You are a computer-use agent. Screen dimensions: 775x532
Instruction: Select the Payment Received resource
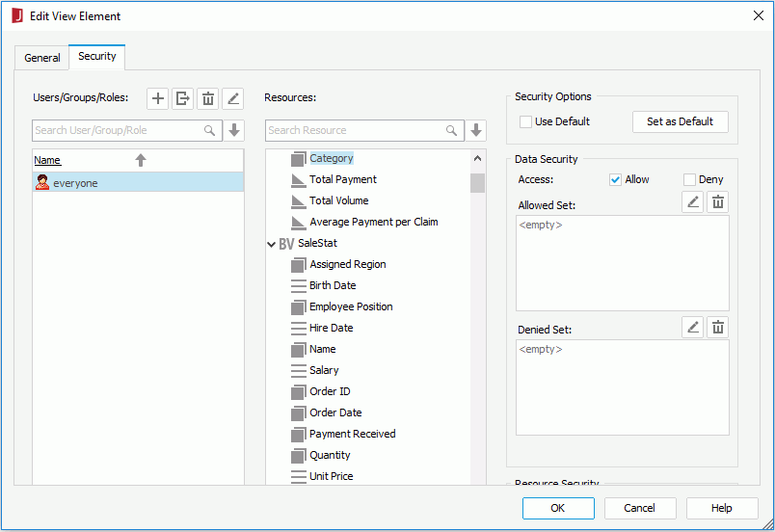(x=353, y=435)
